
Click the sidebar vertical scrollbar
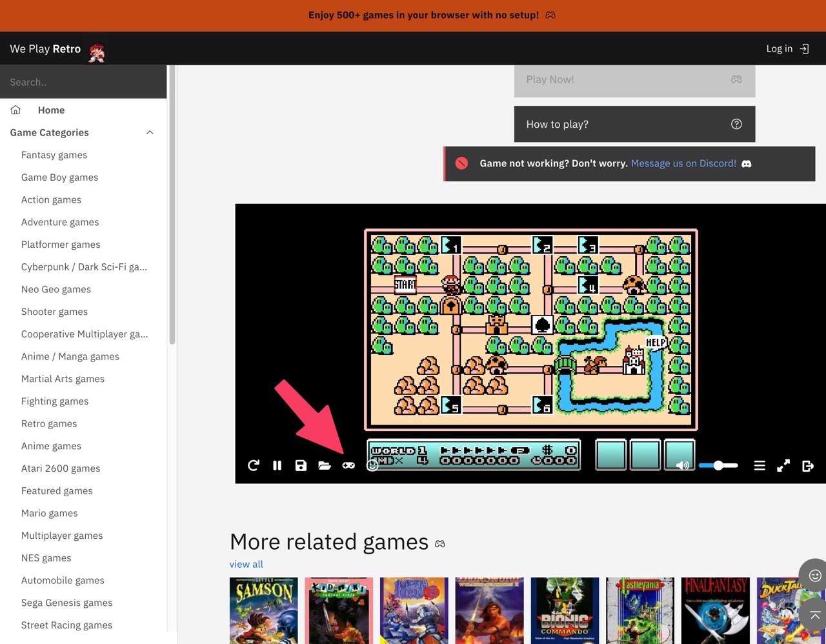point(172,205)
